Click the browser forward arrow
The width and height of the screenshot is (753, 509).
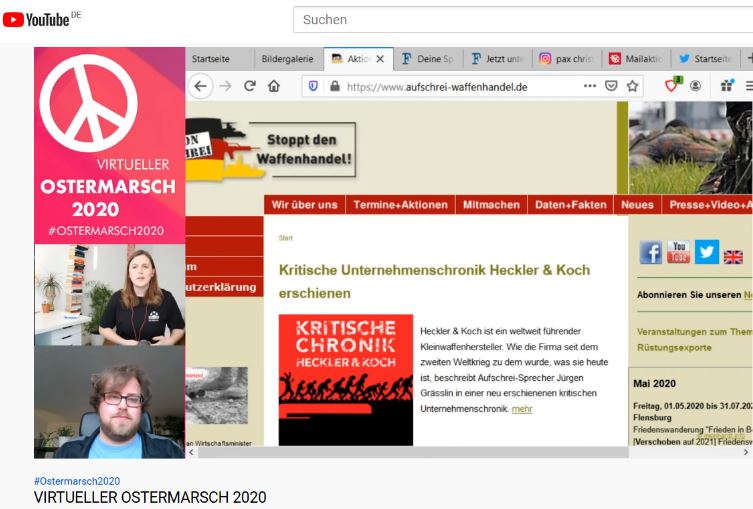tap(225, 86)
